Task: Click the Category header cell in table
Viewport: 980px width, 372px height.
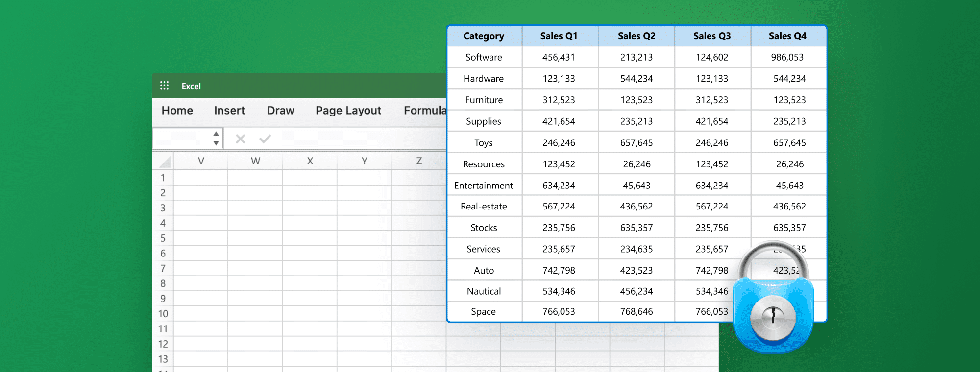Action: pyautogui.click(x=484, y=36)
